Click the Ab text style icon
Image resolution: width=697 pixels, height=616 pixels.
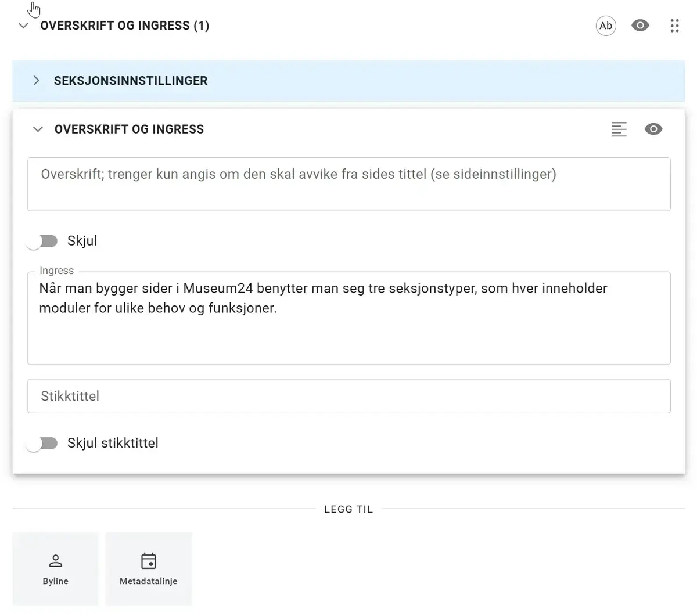pyautogui.click(x=606, y=26)
